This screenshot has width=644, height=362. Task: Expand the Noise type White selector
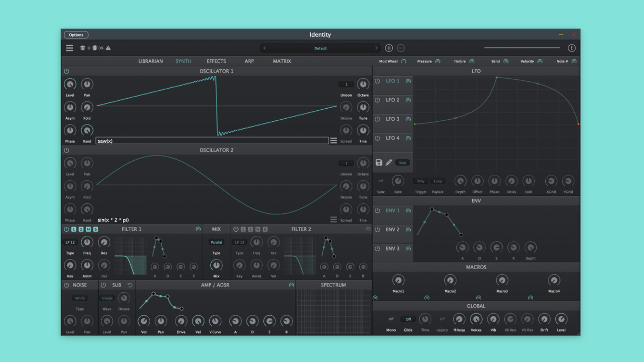point(80,298)
